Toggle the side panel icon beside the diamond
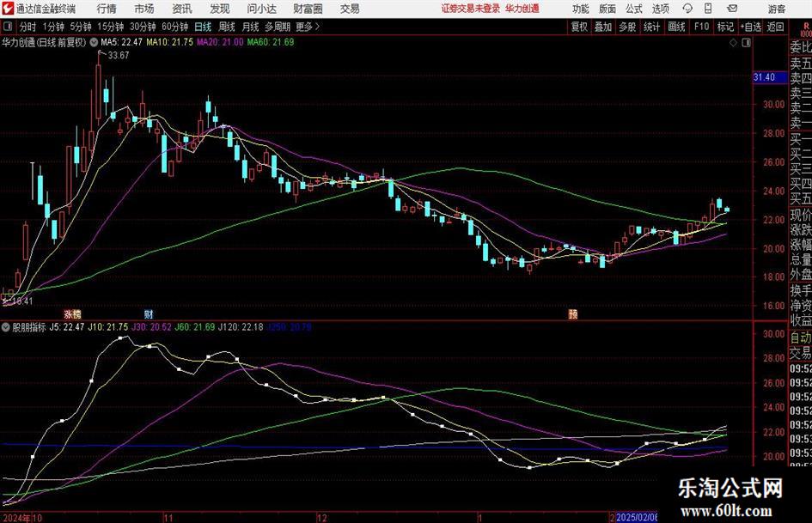The width and height of the screenshot is (812, 523). [x=746, y=43]
